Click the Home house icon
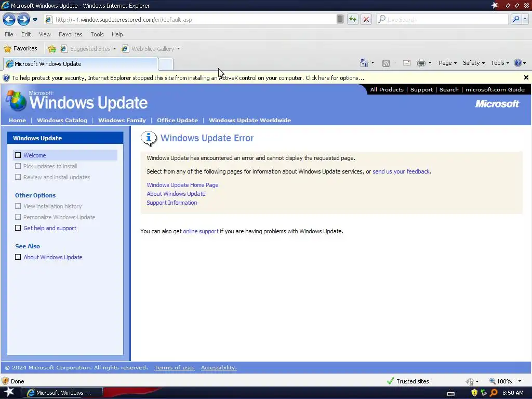 point(364,63)
